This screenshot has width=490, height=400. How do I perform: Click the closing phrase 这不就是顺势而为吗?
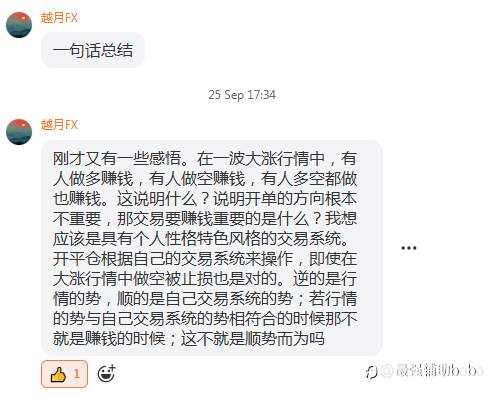[253, 339]
